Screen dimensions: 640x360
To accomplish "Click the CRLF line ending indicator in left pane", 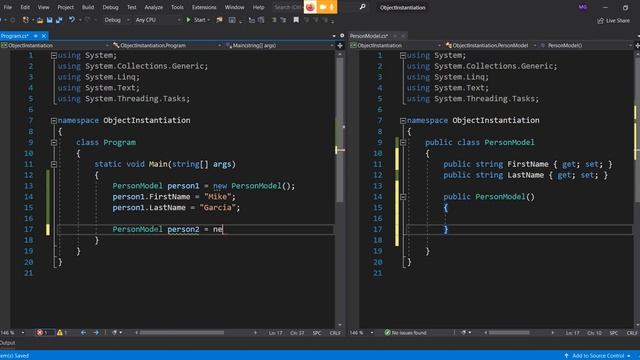I will click(x=335, y=333).
